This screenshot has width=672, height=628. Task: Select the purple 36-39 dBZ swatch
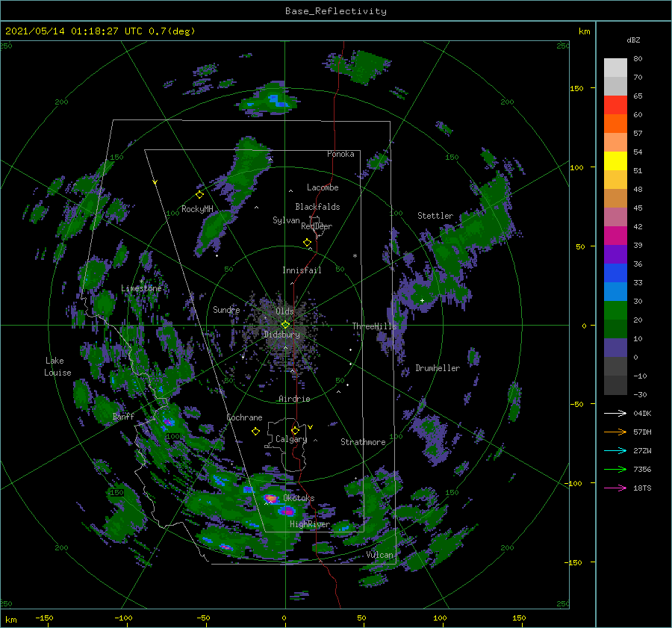tap(615, 255)
